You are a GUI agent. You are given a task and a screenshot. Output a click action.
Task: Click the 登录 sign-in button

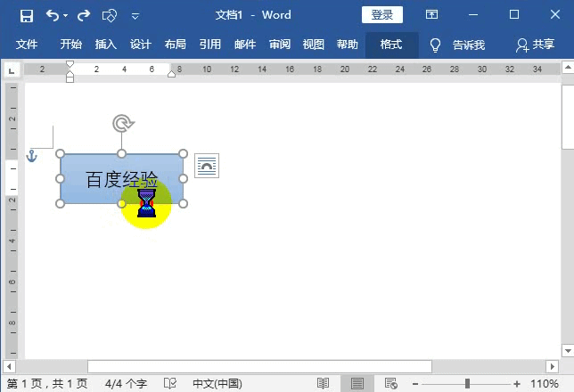click(382, 14)
